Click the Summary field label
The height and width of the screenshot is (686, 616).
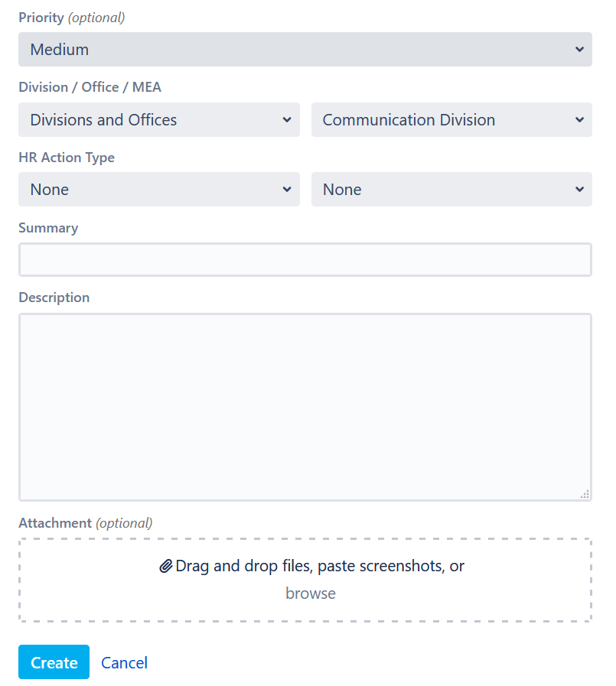48,228
